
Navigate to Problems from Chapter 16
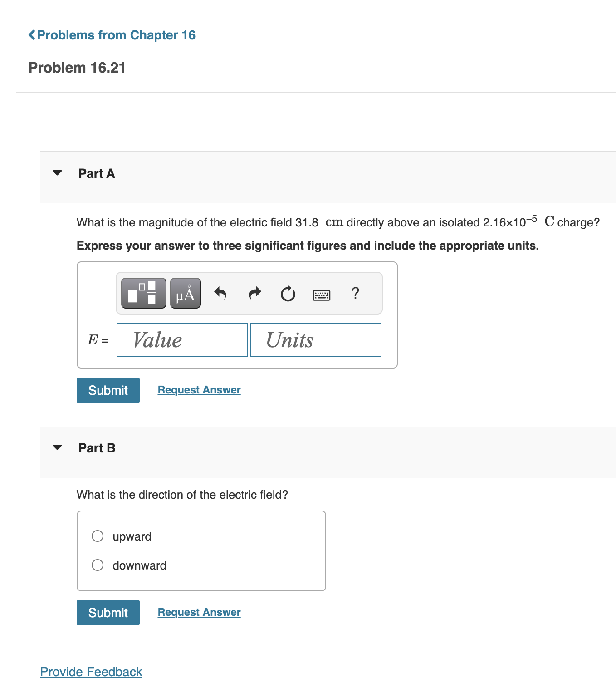click(117, 34)
